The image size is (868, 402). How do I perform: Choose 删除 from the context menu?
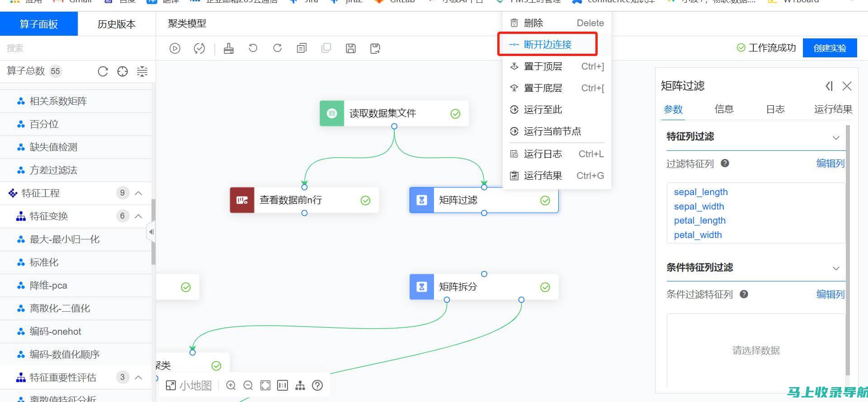coord(557,23)
